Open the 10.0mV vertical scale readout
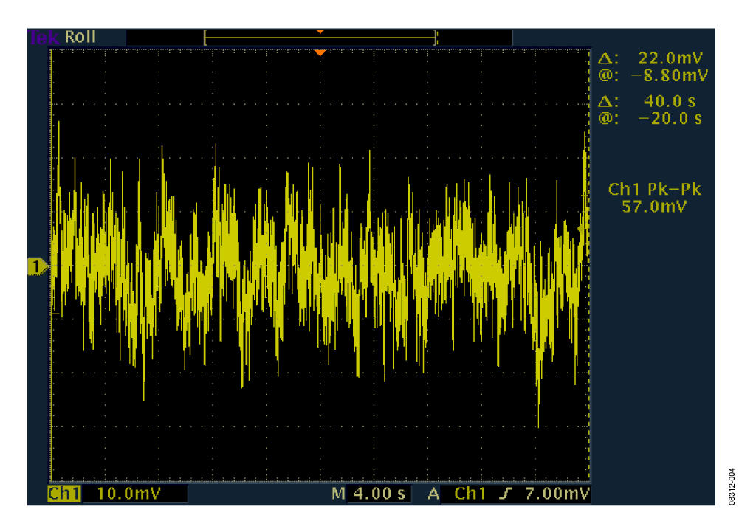 [x=130, y=494]
